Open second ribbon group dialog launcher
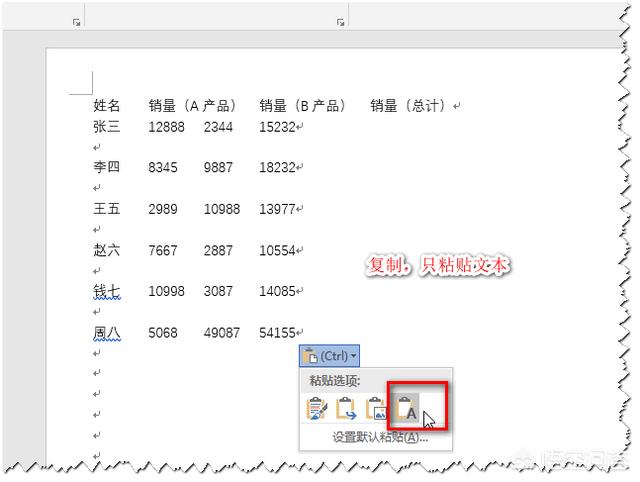Viewport: 640px width, 482px height. (340, 22)
